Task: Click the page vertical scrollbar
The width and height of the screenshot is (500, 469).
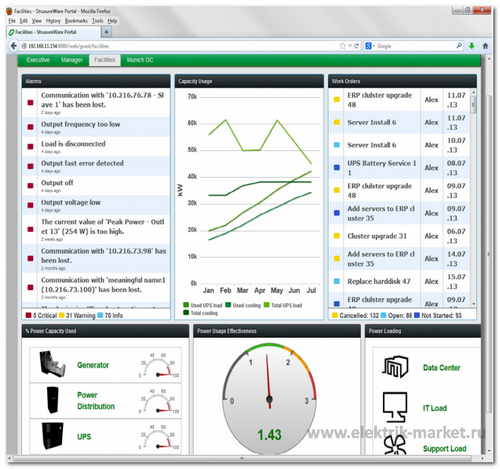Action: [x=489, y=253]
